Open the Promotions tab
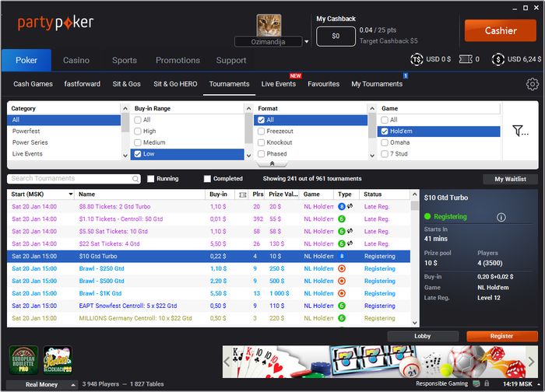This screenshot has width=545, height=392. 178,61
